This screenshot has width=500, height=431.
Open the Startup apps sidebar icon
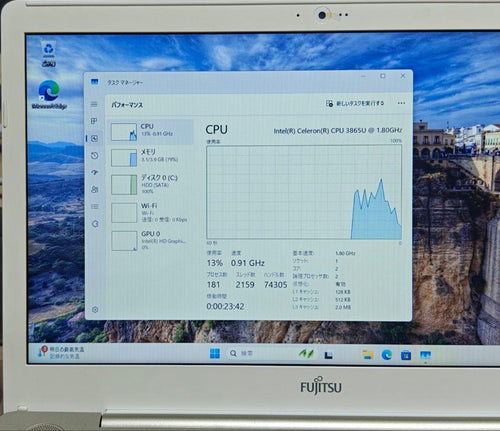coord(94,172)
